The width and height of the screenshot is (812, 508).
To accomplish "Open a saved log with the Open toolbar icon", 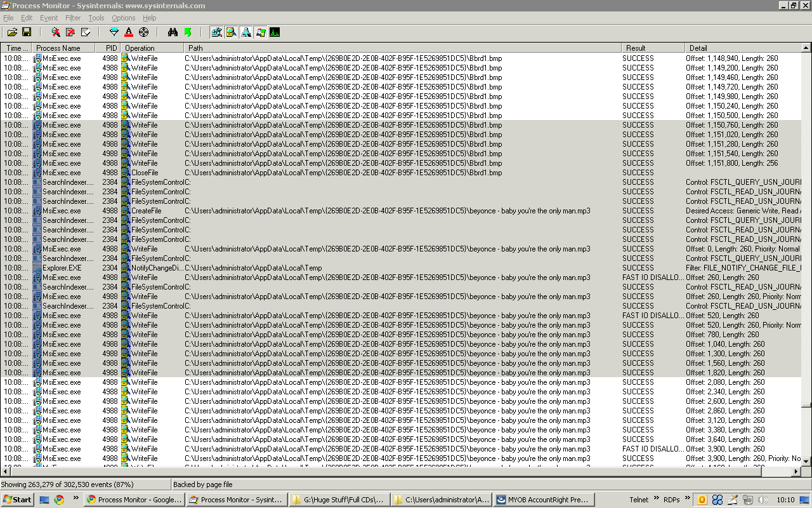I will (12, 32).
